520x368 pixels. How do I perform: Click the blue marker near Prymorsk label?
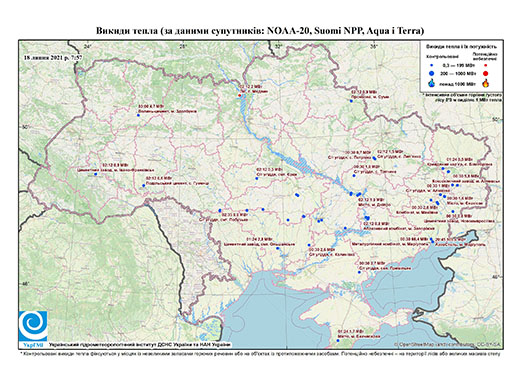click(359, 272)
